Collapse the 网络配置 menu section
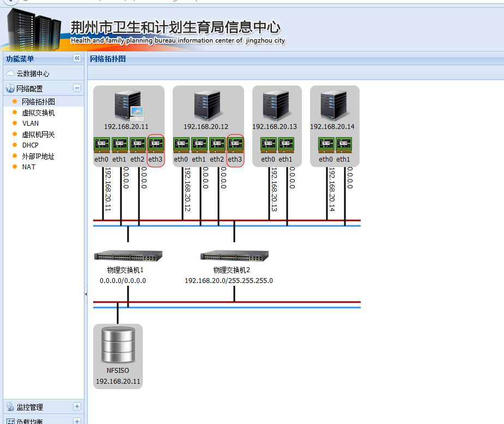This screenshot has width=504, height=424. point(77,88)
